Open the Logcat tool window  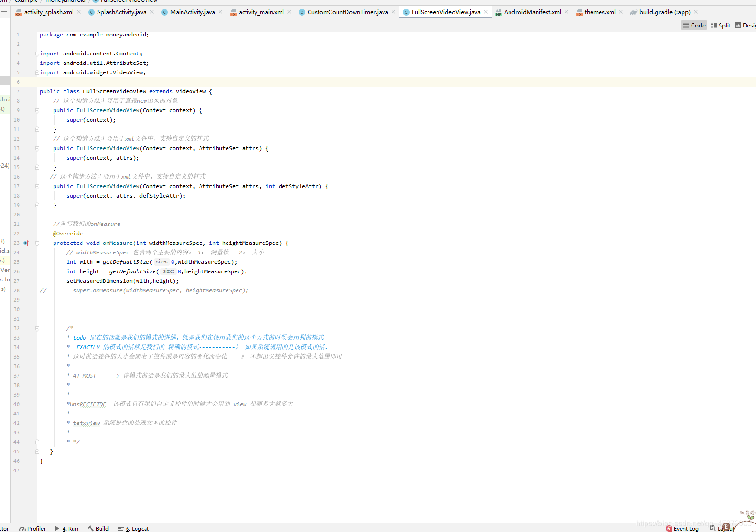coord(134,528)
